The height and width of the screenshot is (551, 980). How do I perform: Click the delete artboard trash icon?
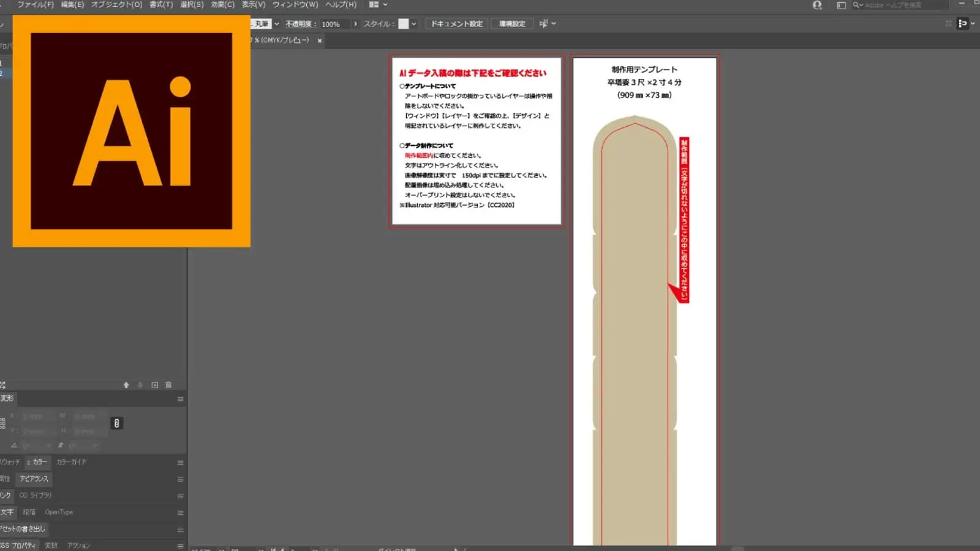tap(168, 385)
